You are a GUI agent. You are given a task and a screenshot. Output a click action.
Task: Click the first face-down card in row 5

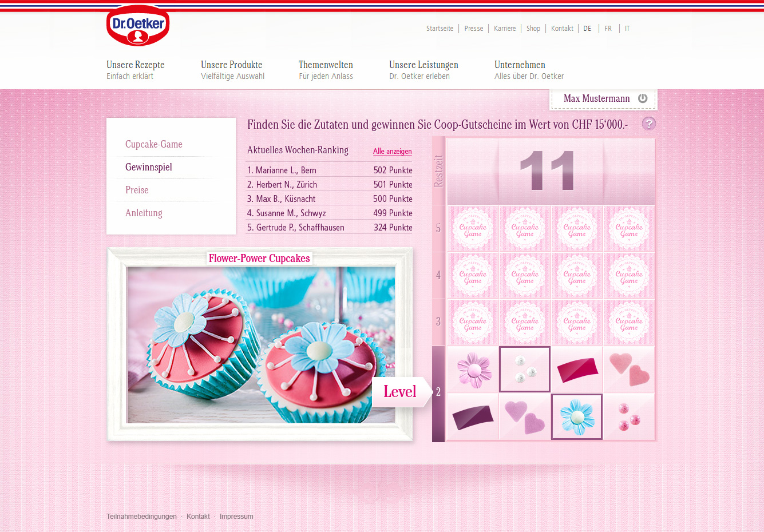click(473, 229)
